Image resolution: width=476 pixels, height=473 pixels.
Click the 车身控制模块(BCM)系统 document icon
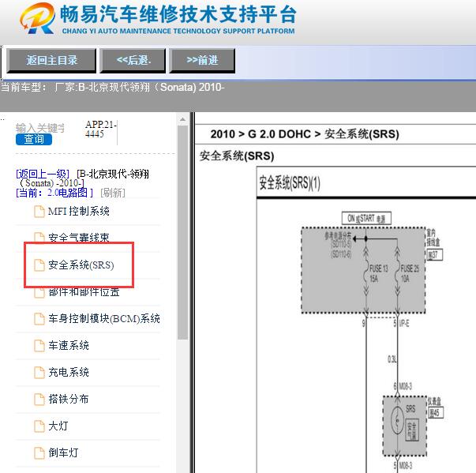(39, 319)
